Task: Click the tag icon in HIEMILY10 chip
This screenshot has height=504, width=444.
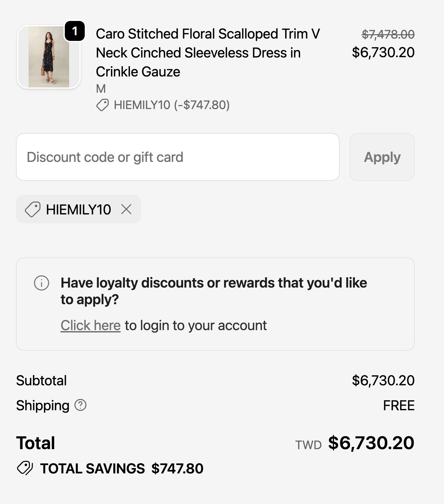Action: [x=33, y=209]
